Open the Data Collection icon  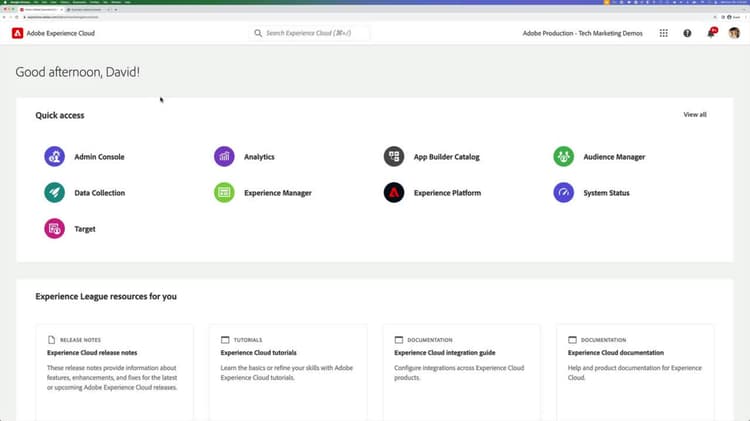pos(55,192)
